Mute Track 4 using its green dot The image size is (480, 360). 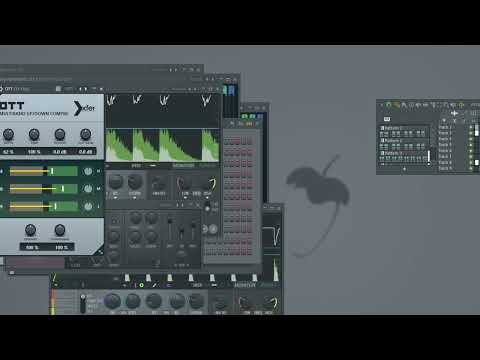pyautogui.click(x=471, y=145)
